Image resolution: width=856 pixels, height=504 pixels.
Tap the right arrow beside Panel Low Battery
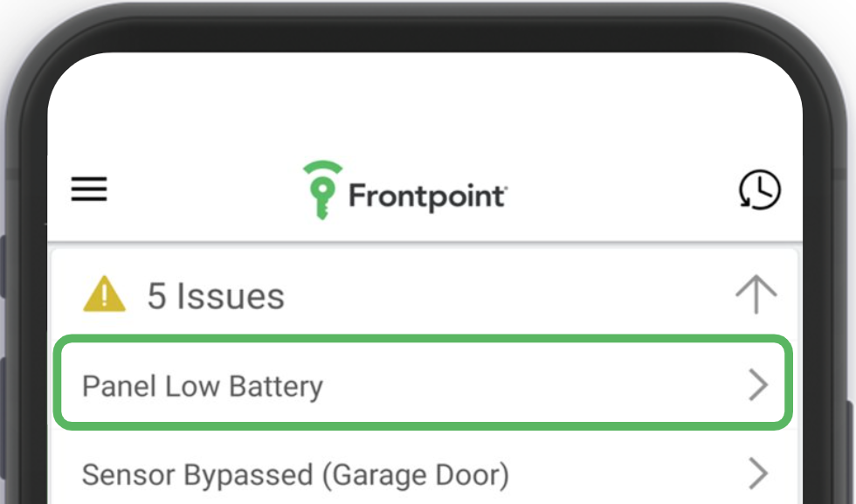tap(758, 385)
